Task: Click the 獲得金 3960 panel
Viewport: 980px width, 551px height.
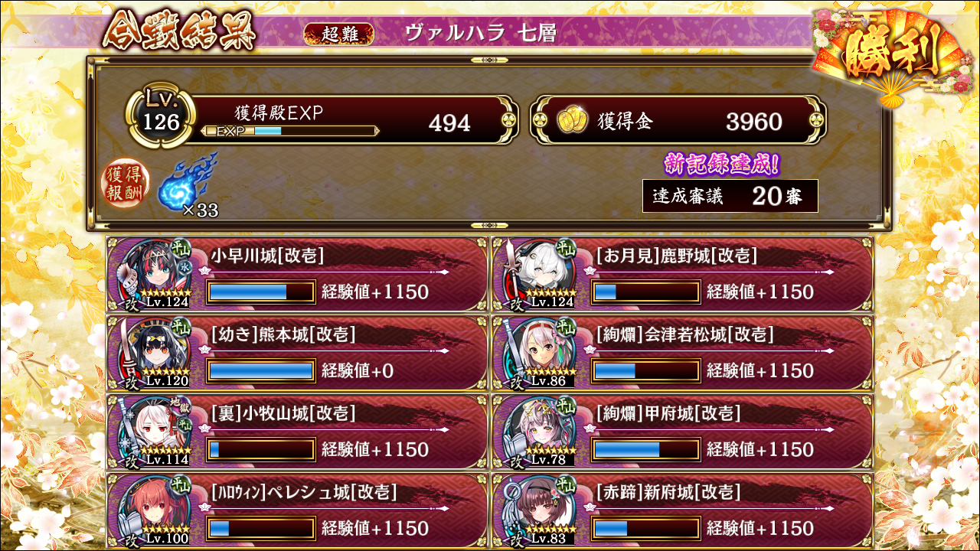Action: pyautogui.click(x=678, y=120)
